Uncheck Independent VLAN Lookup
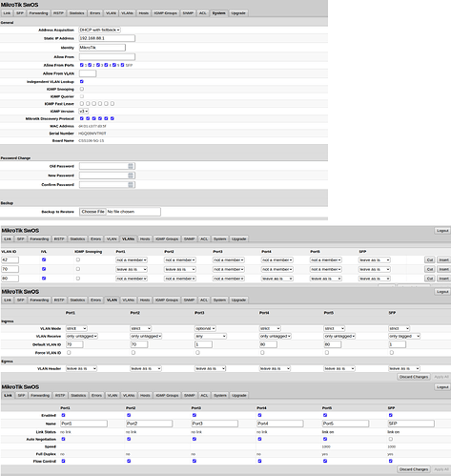 click(82, 81)
